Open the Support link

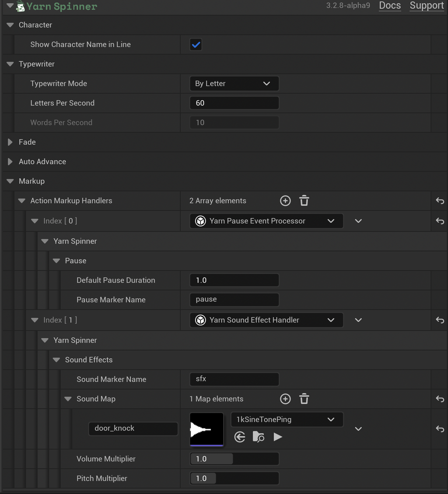coord(427,5)
